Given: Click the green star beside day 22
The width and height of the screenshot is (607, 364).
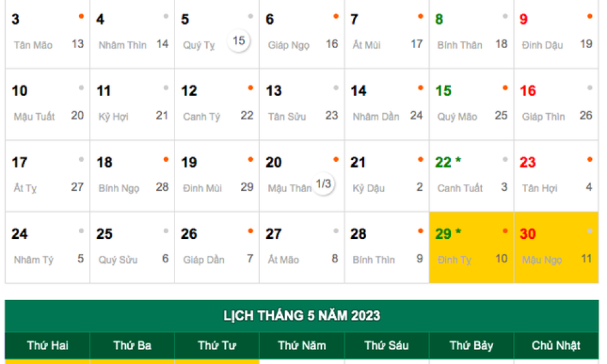Looking at the screenshot, I should (458, 159).
